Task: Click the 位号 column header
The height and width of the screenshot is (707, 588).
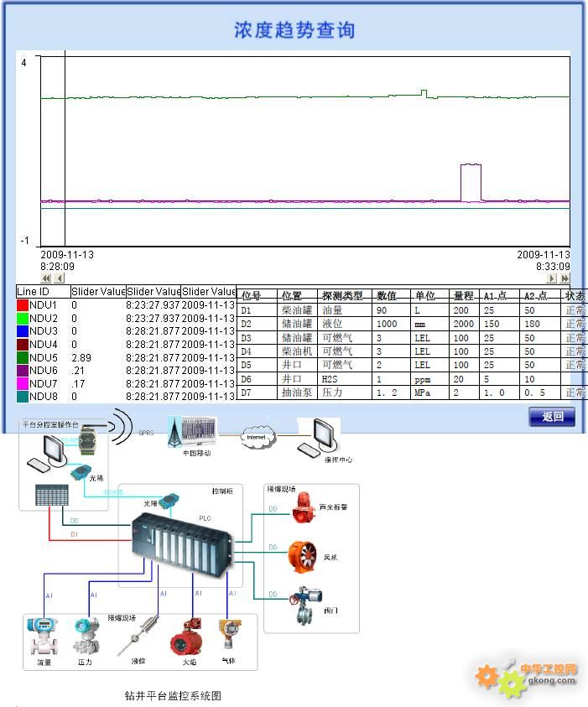Action: 251,296
